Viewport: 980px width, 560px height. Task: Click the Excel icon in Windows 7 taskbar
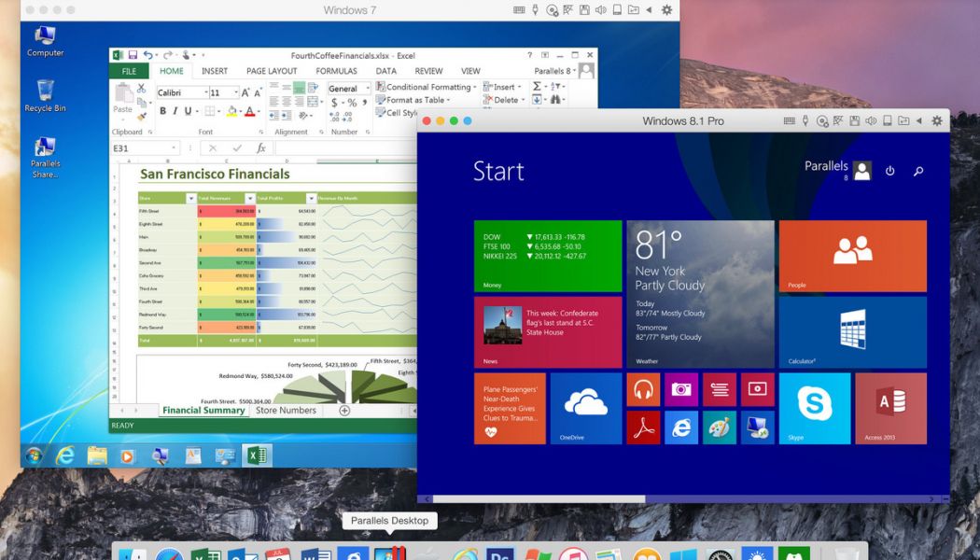tap(255, 455)
